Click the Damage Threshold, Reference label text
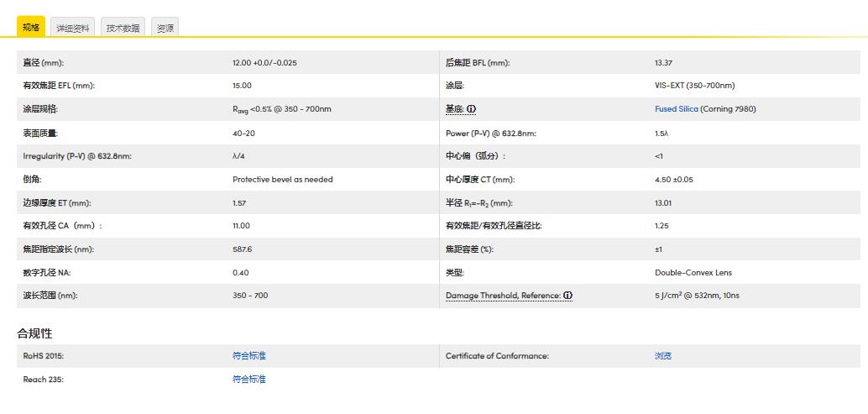This screenshot has width=868, height=414. pyautogui.click(x=503, y=296)
